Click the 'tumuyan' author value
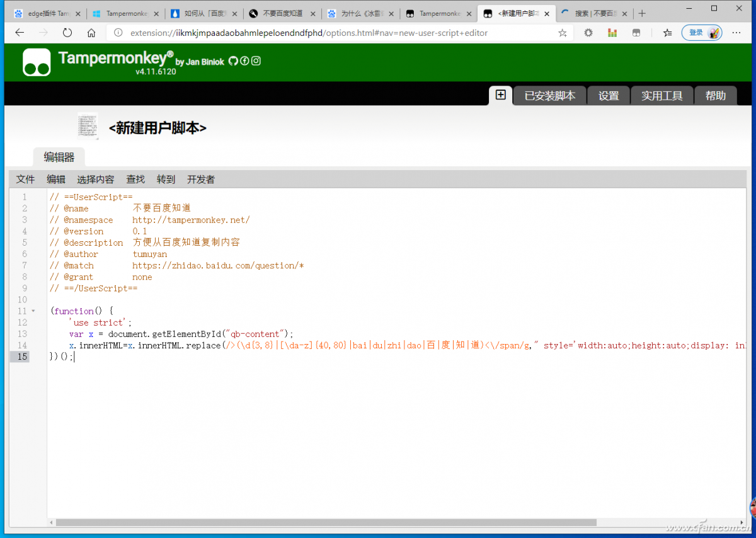The width and height of the screenshot is (756, 538). pos(150,254)
